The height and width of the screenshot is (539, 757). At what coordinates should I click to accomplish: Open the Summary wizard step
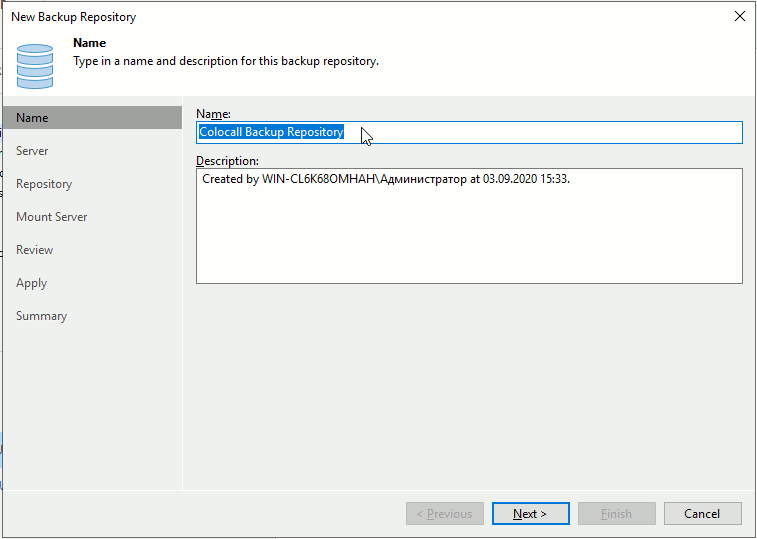41,316
